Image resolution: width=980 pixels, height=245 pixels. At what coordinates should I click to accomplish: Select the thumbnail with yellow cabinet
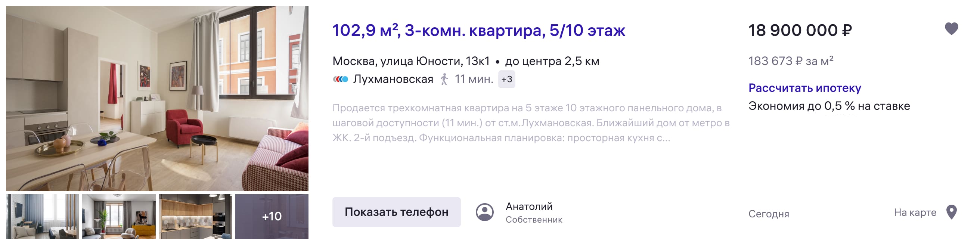(119, 217)
